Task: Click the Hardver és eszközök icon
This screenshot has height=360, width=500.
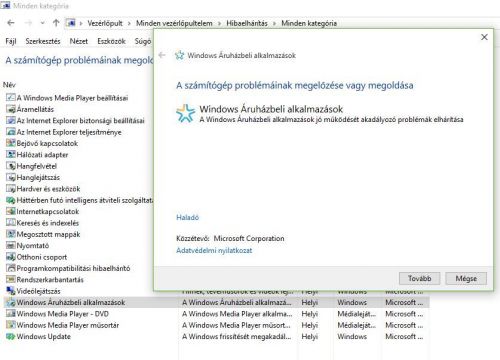Action: (x=11, y=188)
